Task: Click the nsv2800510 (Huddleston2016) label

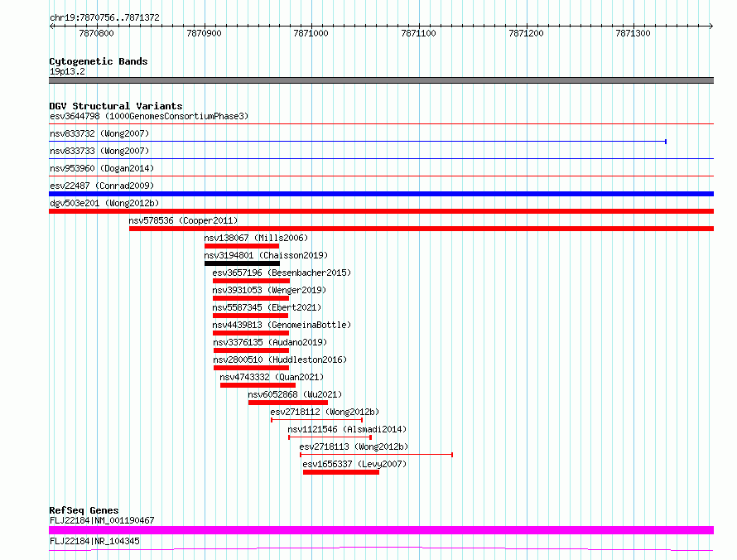Action: point(280,360)
